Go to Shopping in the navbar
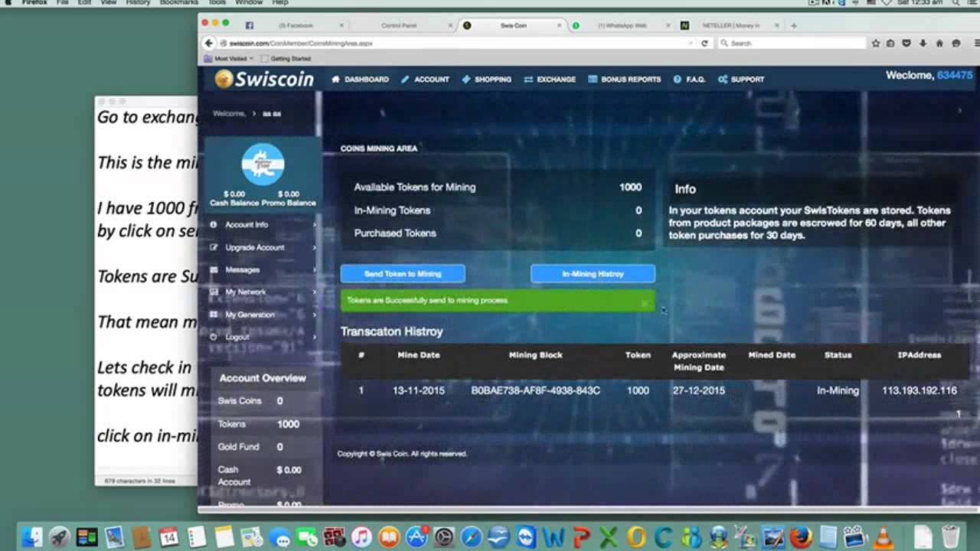The image size is (980, 551). coord(486,79)
